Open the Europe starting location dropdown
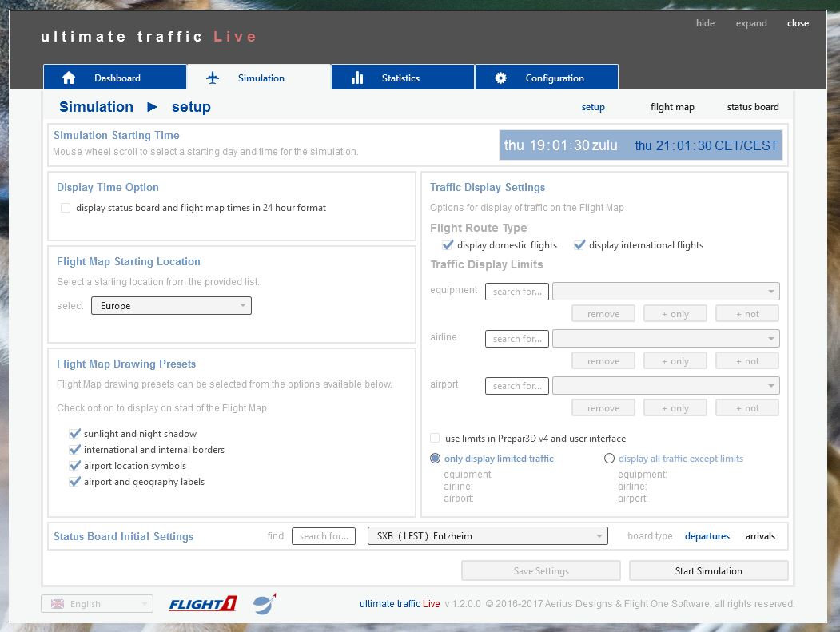The image size is (840, 632). coord(171,306)
